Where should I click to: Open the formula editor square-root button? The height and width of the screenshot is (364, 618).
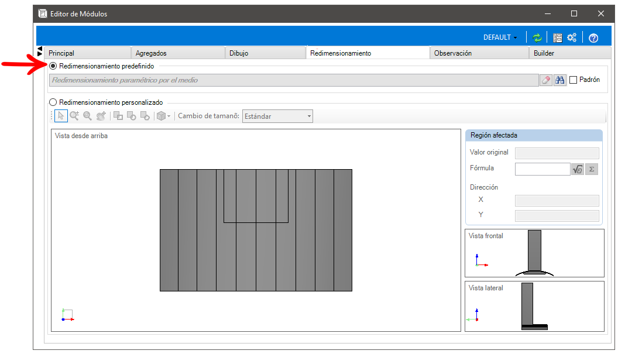(578, 169)
